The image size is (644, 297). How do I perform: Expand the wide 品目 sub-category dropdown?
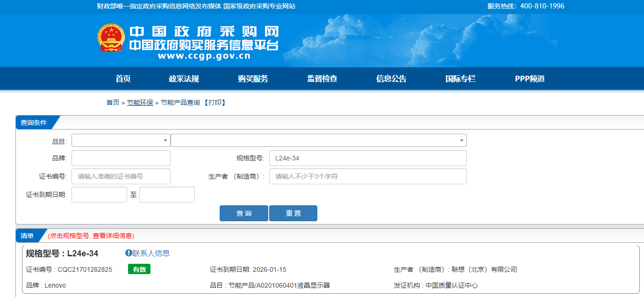pos(319,140)
